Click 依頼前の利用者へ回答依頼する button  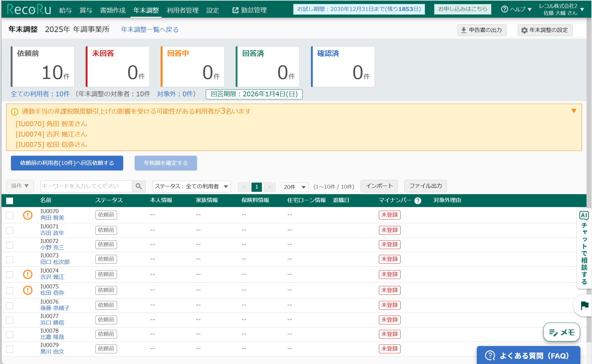pos(67,163)
